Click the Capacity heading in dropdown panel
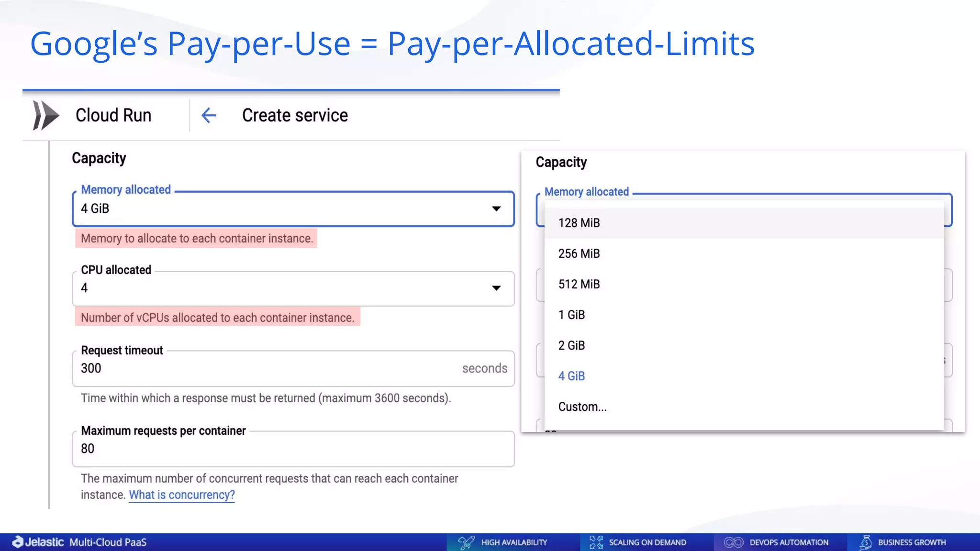 [x=561, y=163]
